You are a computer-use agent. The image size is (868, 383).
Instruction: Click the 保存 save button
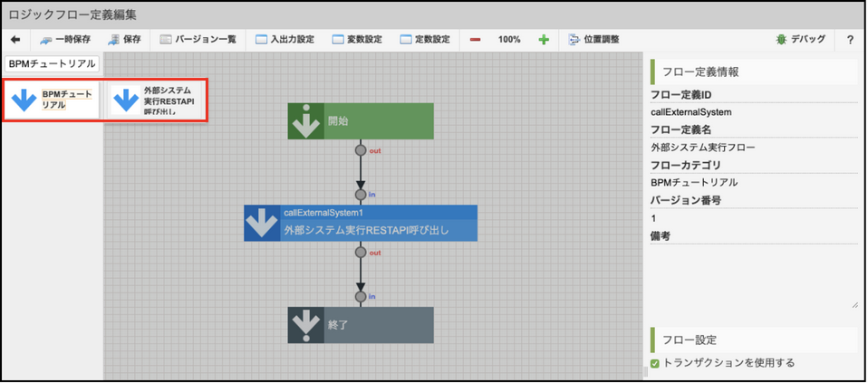coord(124,40)
